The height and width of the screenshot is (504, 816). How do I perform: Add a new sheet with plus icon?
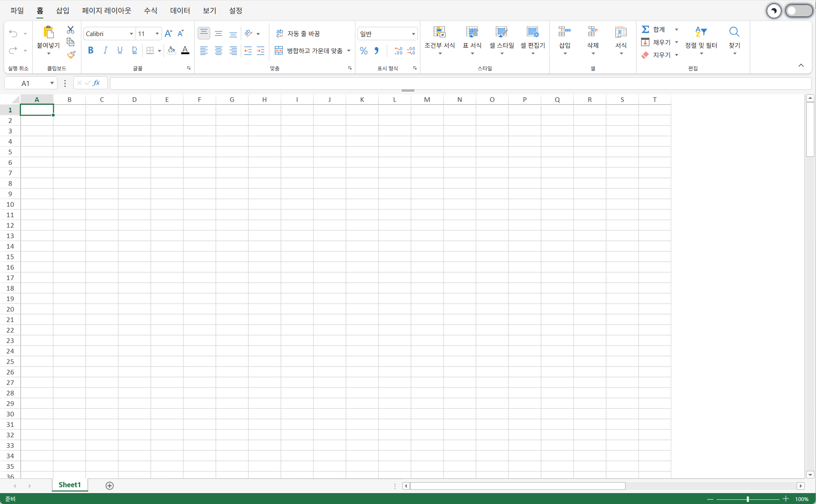[x=109, y=486]
